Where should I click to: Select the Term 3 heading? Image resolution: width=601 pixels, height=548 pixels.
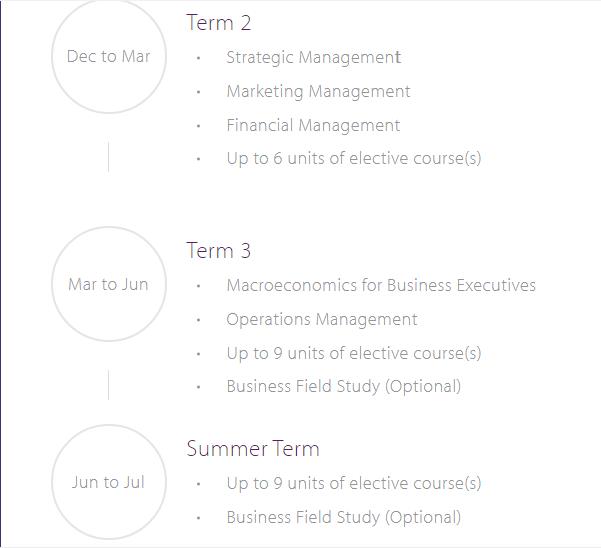tap(218, 251)
